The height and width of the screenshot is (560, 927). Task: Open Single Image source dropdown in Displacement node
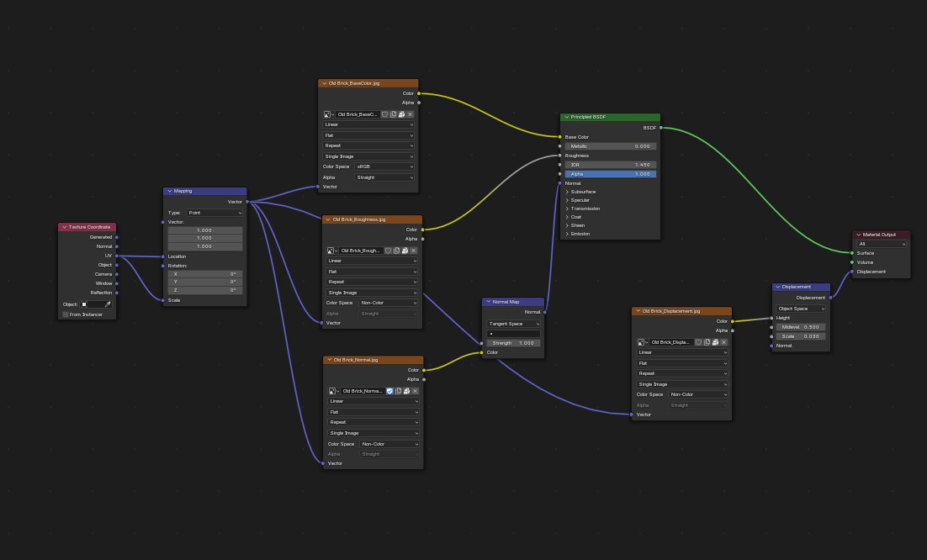[x=681, y=384]
